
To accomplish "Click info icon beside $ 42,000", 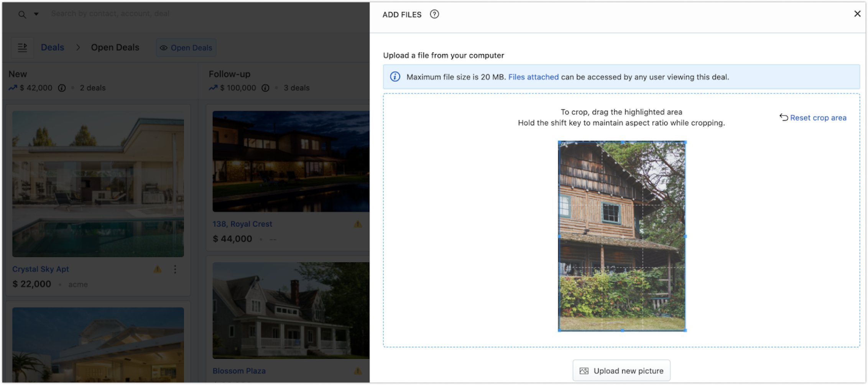I will (x=62, y=88).
